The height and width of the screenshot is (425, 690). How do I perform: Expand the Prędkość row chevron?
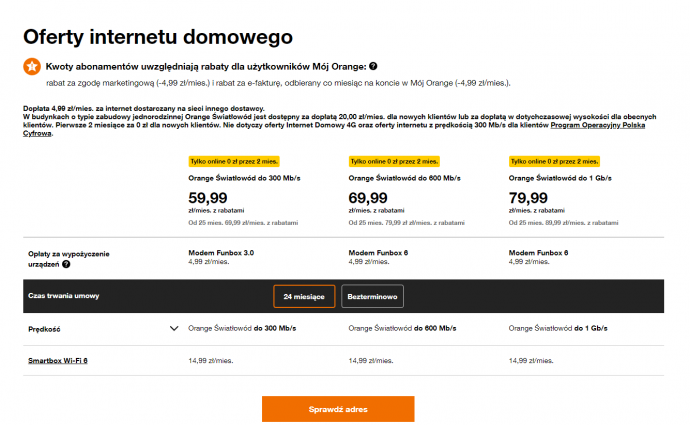tap(174, 328)
